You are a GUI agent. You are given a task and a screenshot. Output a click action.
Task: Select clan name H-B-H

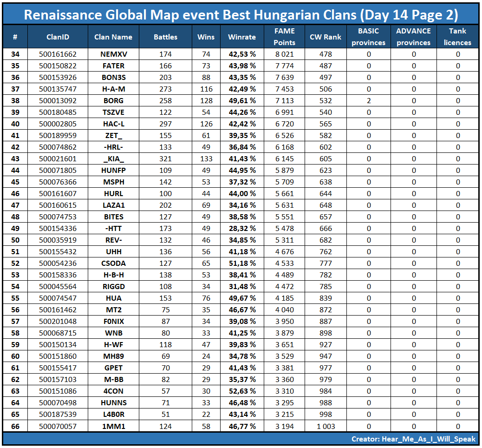(x=114, y=275)
